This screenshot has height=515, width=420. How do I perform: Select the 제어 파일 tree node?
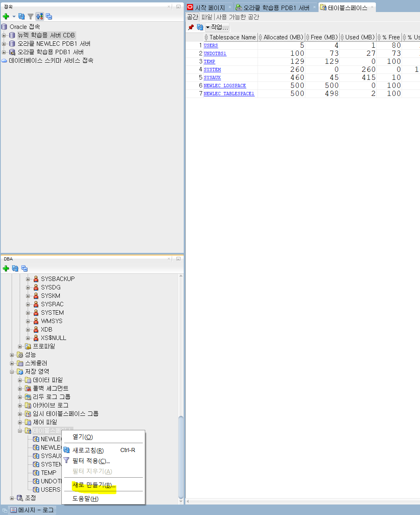(45, 422)
